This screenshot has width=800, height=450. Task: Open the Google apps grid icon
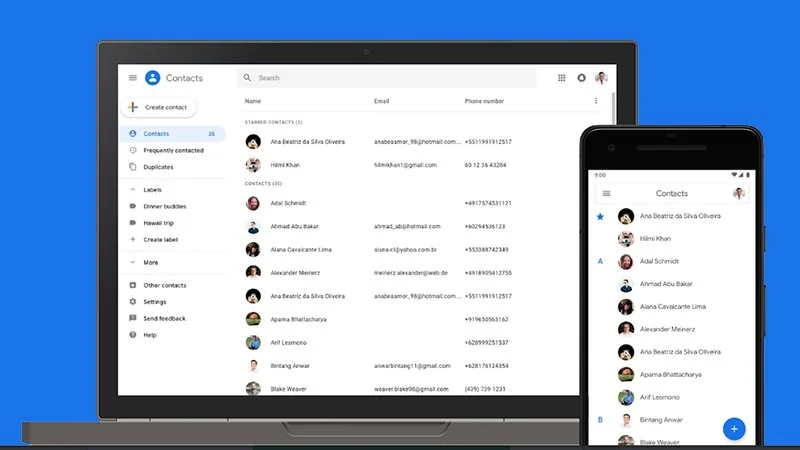[562, 78]
